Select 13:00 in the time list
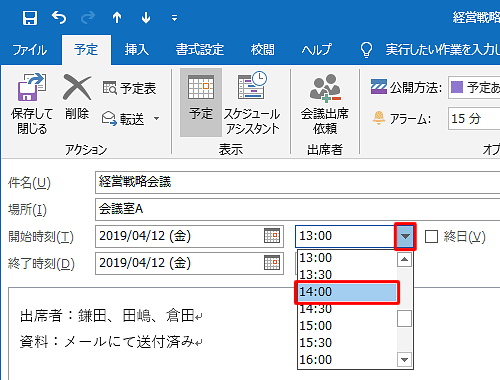500x380 pixels. pos(347,258)
